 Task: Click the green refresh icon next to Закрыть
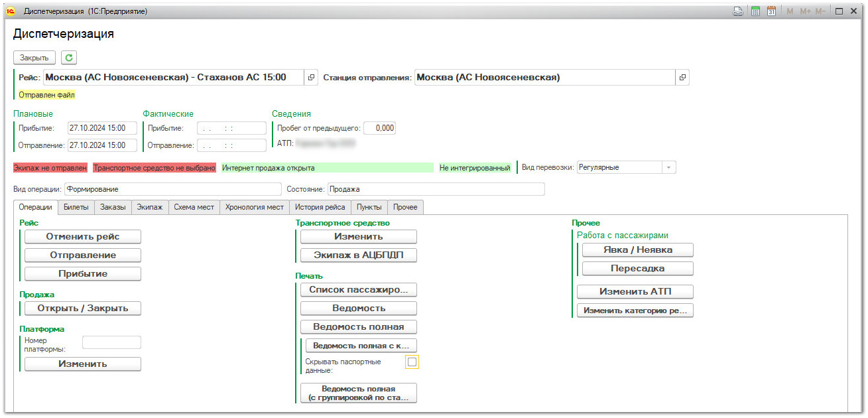pos(70,58)
